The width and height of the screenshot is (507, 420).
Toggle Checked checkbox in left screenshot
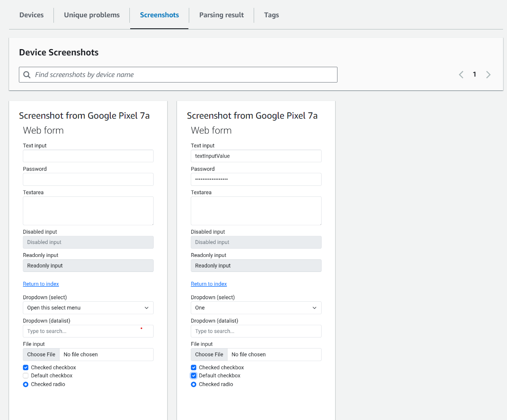(x=26, y=367)
